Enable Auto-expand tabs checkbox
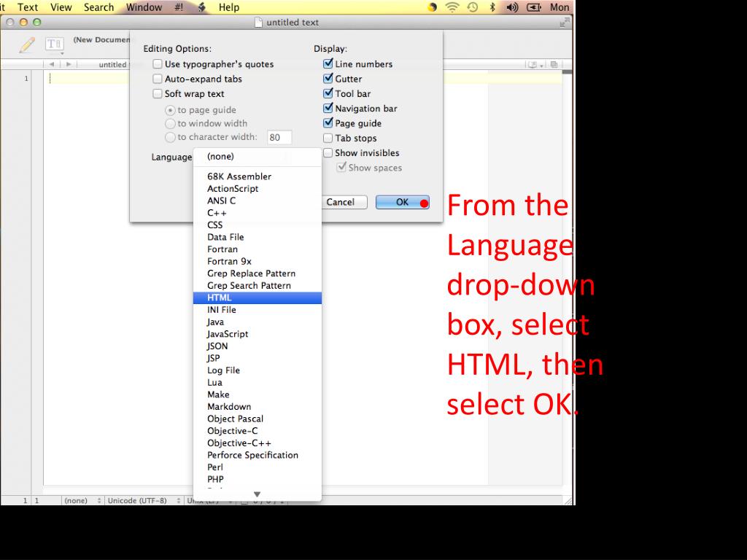The height and width of the screenshot is (560, 747). [158, 79]
